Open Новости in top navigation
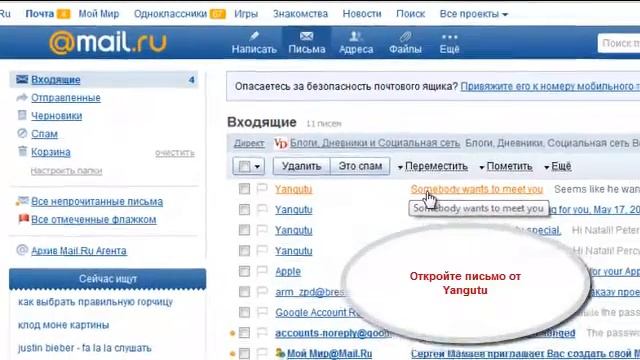The height and width of the screenshot is (360, 640). (x=362, y=14)
